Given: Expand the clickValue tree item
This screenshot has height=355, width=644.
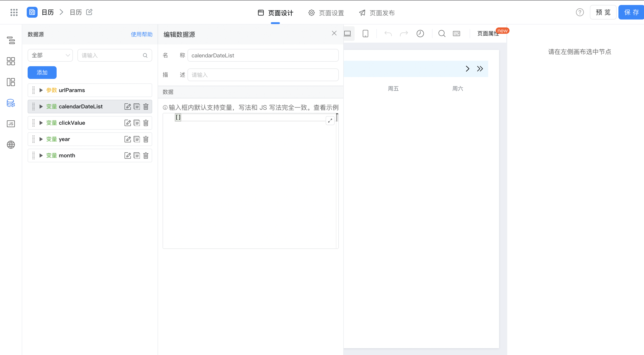Looking at the screenshot, I should pos(41,123).
